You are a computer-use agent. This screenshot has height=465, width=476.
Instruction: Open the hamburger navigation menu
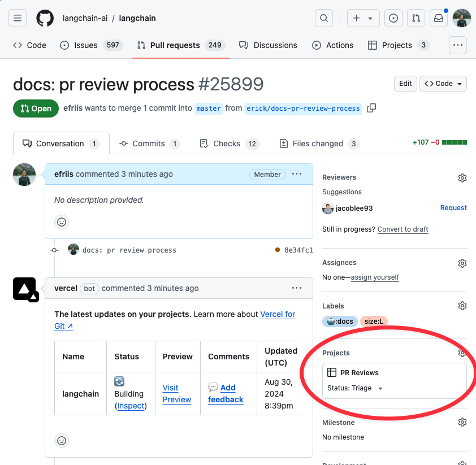[18, 18]
